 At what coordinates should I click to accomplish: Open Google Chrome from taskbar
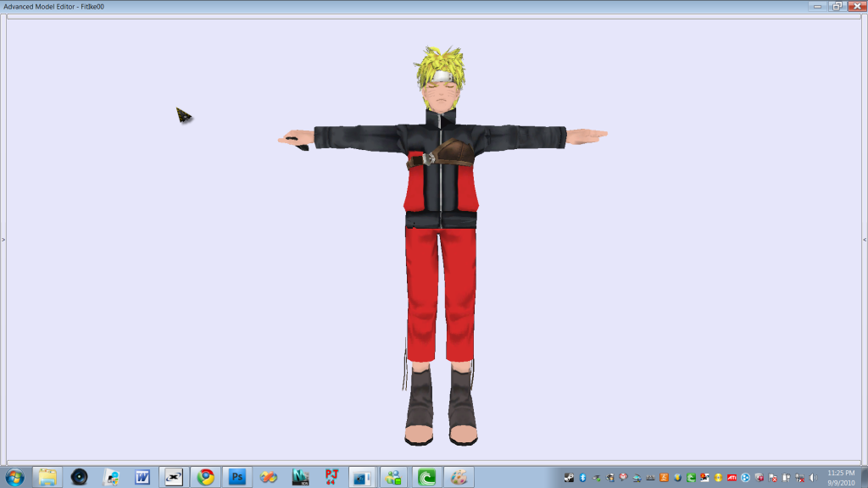pos(206,477)
